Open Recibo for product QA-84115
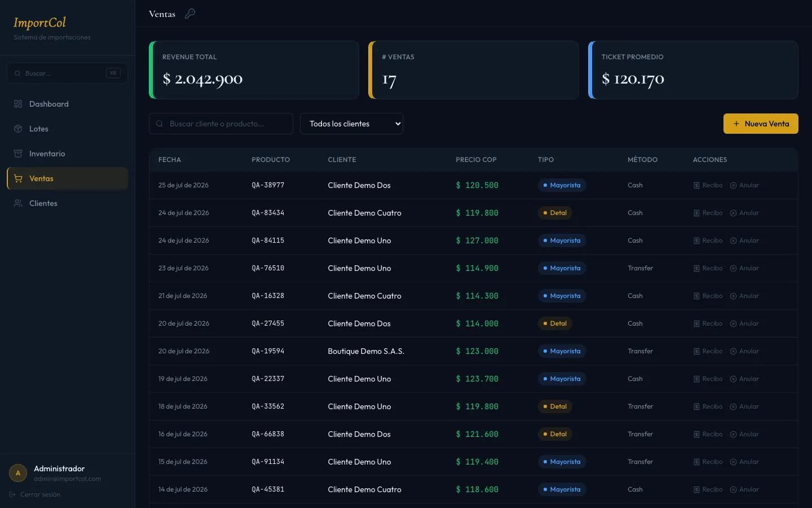The height and width of the screenshot is (508, 812). click(x=708, y=240)
